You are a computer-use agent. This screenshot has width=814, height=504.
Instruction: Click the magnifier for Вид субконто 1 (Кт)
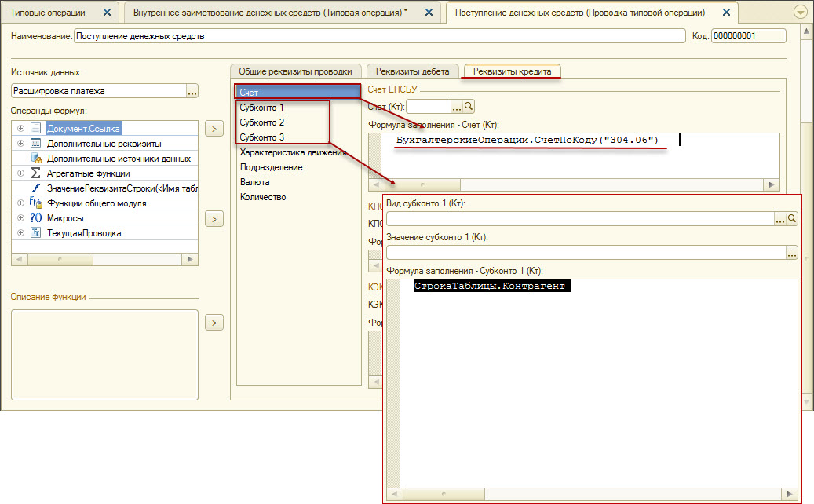(x=792, y=218)
